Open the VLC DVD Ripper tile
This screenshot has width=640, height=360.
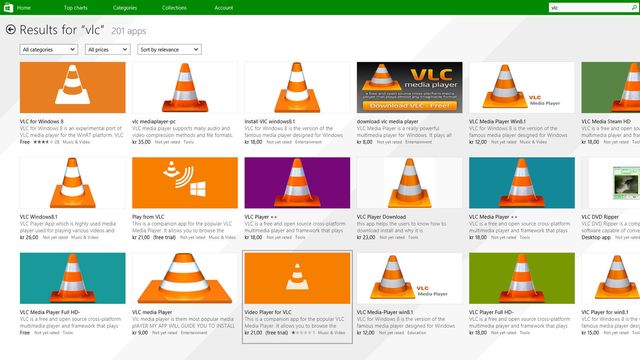coord(611,199)
